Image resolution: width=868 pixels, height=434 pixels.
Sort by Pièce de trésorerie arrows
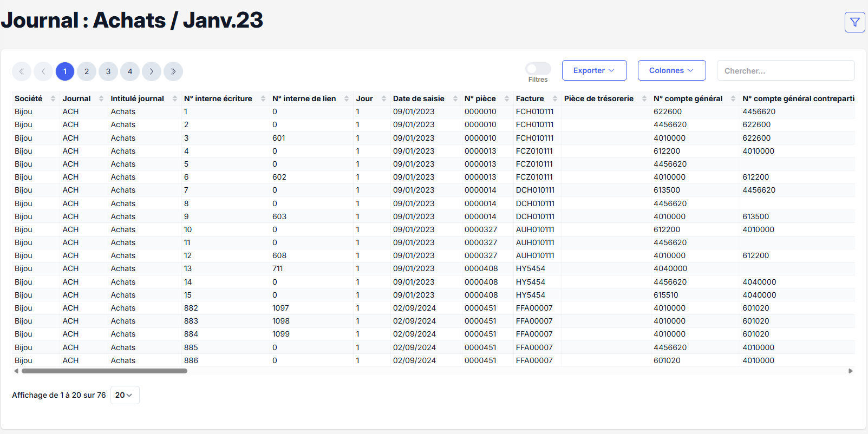coord(644,98)
